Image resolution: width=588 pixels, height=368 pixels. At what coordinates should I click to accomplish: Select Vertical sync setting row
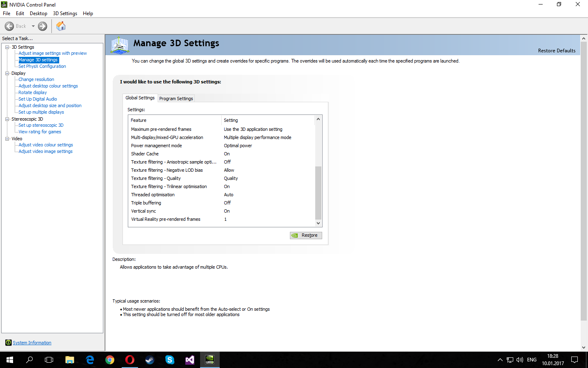pyautogui.click(x=222, y=211)
